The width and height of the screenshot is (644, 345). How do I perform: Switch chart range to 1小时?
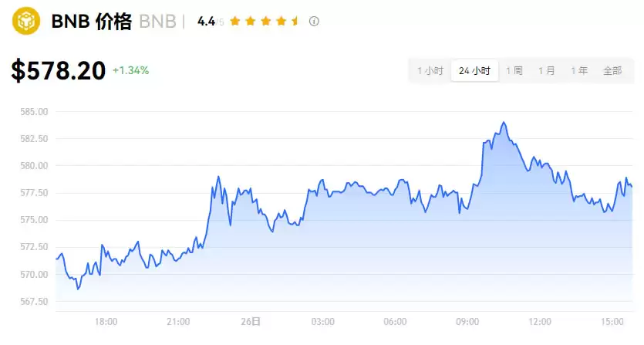[x=430, y=70]
